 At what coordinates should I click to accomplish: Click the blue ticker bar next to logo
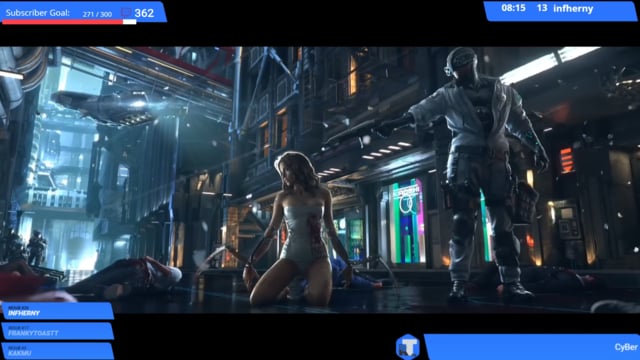pyautogui.click(x=532, y=347)
